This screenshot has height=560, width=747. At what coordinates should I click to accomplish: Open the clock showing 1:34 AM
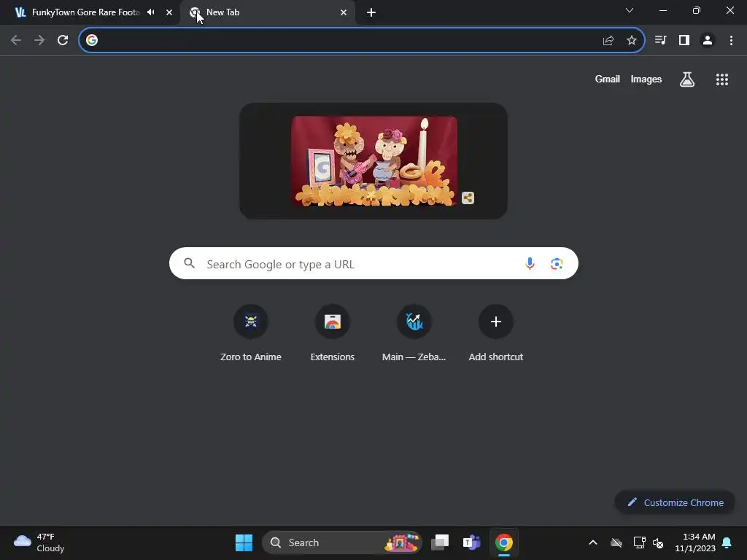pos(695,542)
